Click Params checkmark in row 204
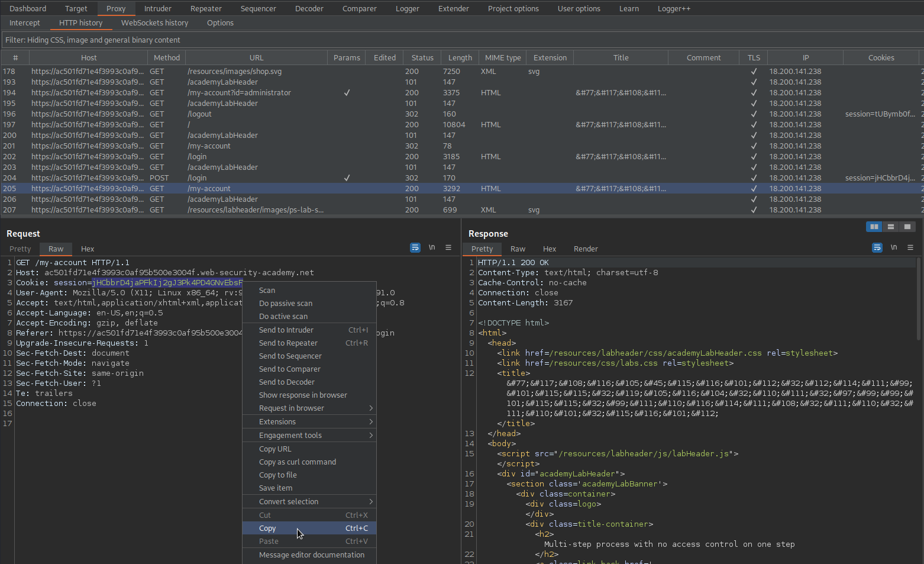Screen dimensions: 924x564 pyautogui.click(x=347, y=178)
